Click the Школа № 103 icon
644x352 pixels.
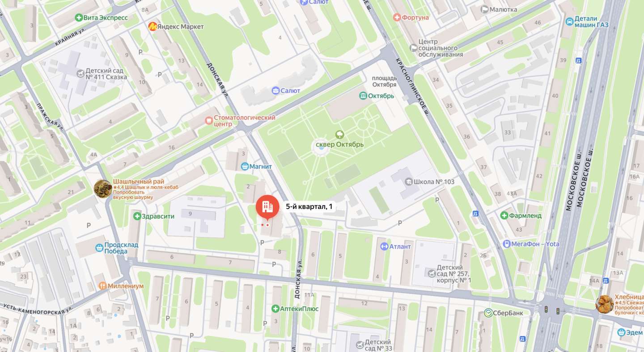408,181
